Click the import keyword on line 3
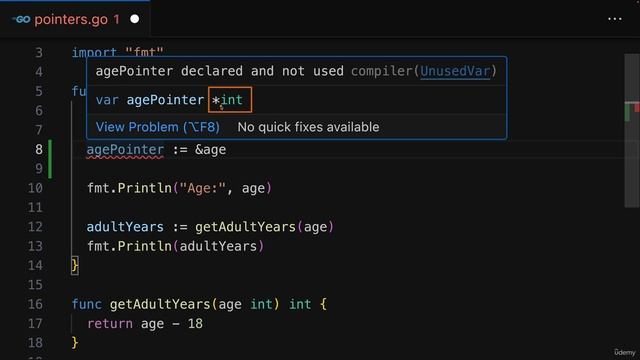The height and width of the screenshot is (360, 640). click(94, 52)
